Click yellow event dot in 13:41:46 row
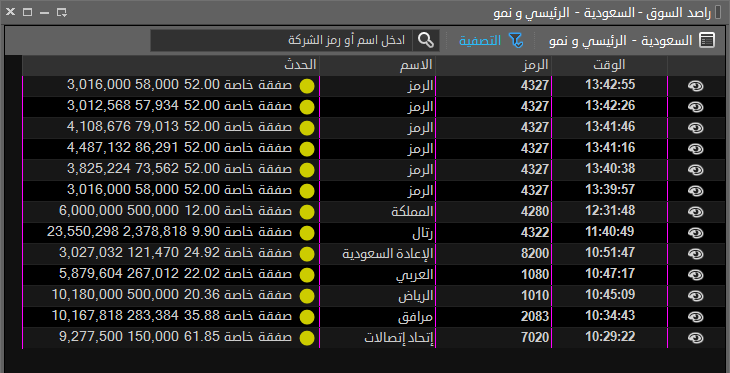 (307, 128)
